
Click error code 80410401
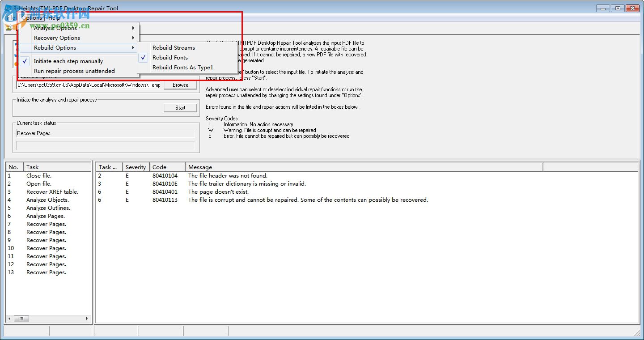[x=165, y=192]
